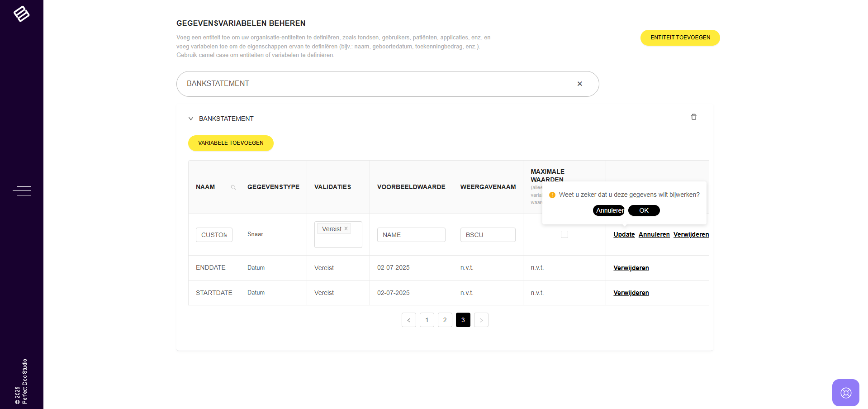The width and height of the screenshot is (868, 409).
Task: Open the help support widget
Action: 845,392
